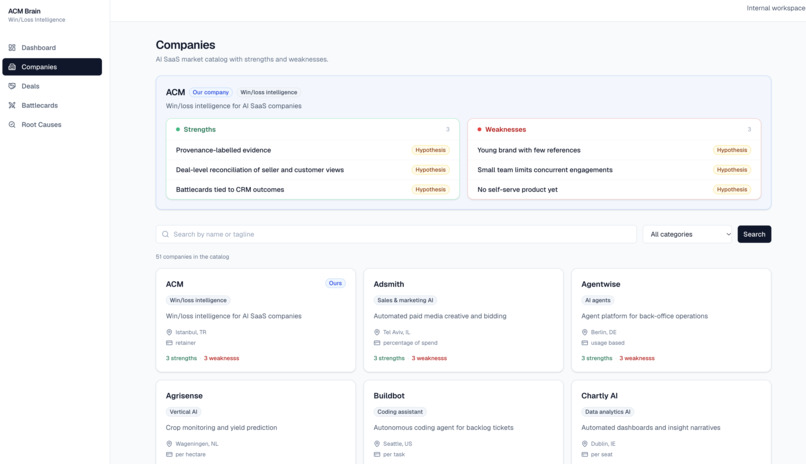The image size is (806, 464).
Task: Click the location pin icon beside Wageningen, NL
Action: coord(169,443)
